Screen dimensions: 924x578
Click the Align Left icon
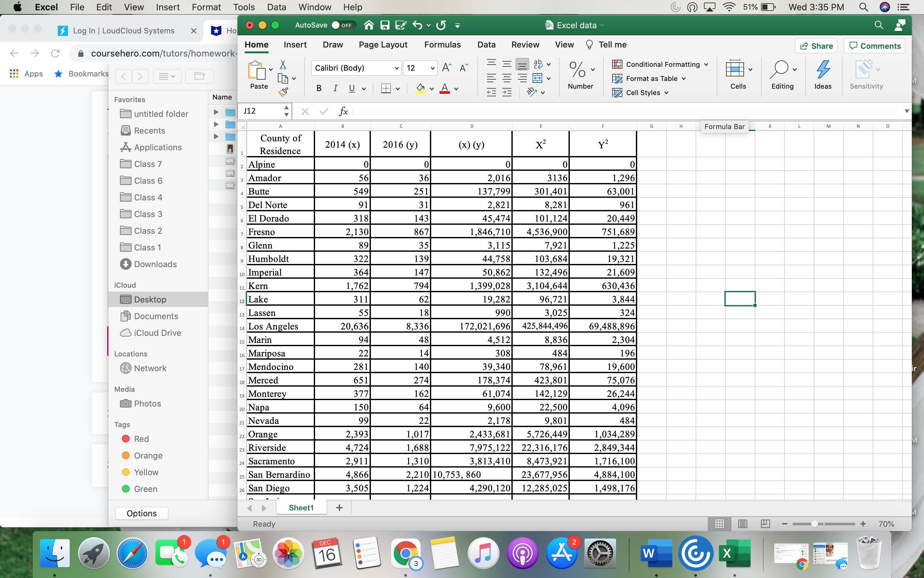pos(492,78)
